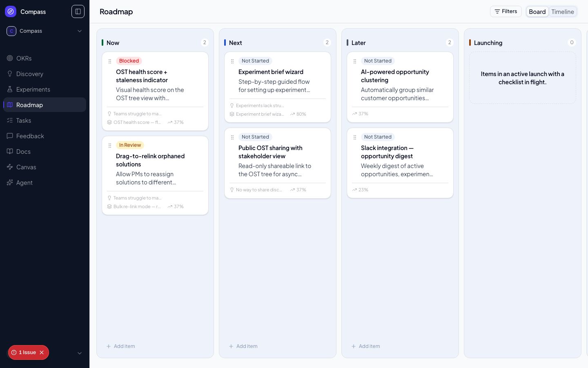This screenshot has width=588, height=368.
Task: Open the Tasks page
Action: tap(45, 120)
